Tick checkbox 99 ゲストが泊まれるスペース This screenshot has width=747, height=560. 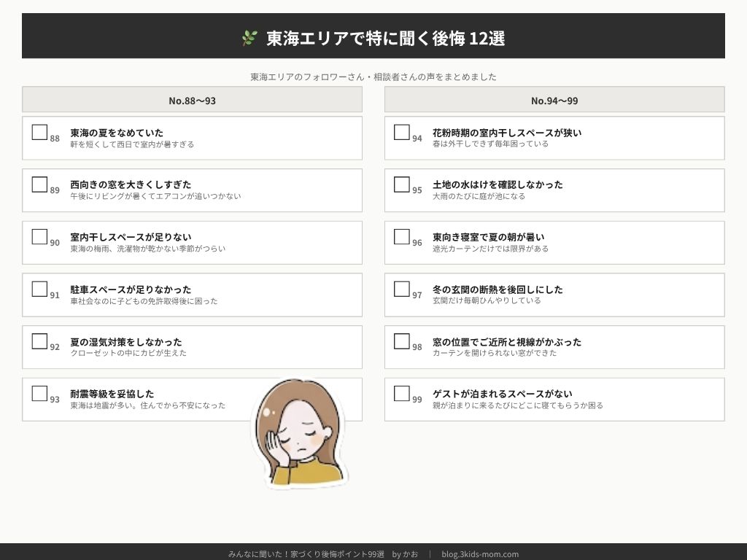click(401, 393)
